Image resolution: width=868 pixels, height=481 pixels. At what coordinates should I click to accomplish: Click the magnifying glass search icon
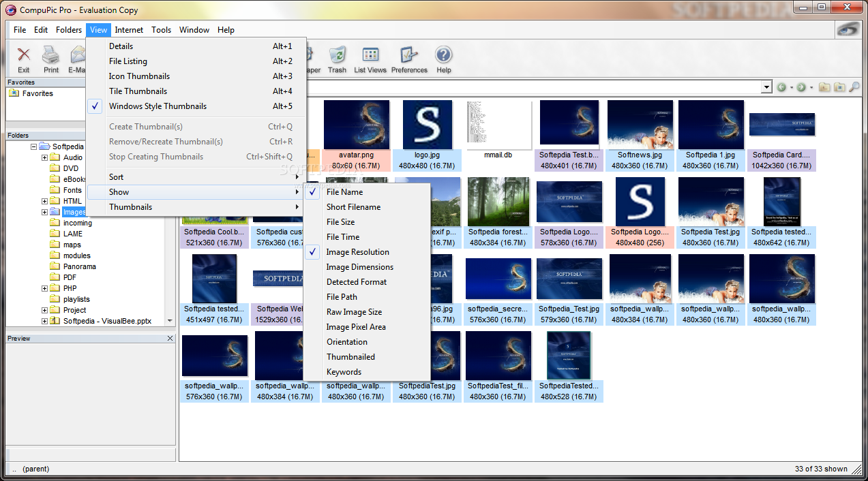click(854, 87)
